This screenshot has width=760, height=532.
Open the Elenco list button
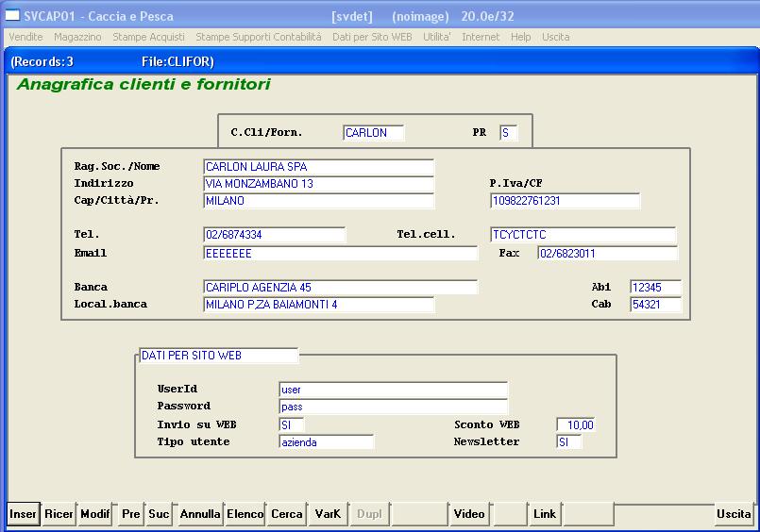coord(245,514)
